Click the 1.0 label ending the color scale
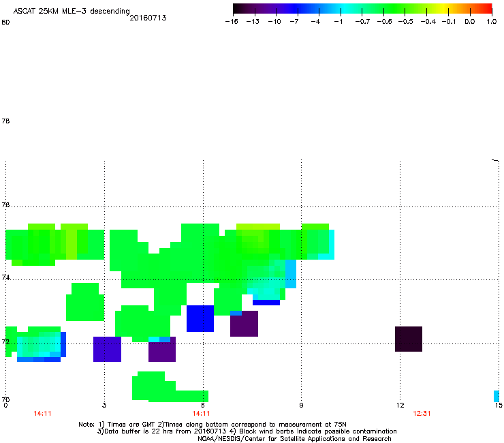The height and width of the screenshot is (443, 504). point(492,22)
